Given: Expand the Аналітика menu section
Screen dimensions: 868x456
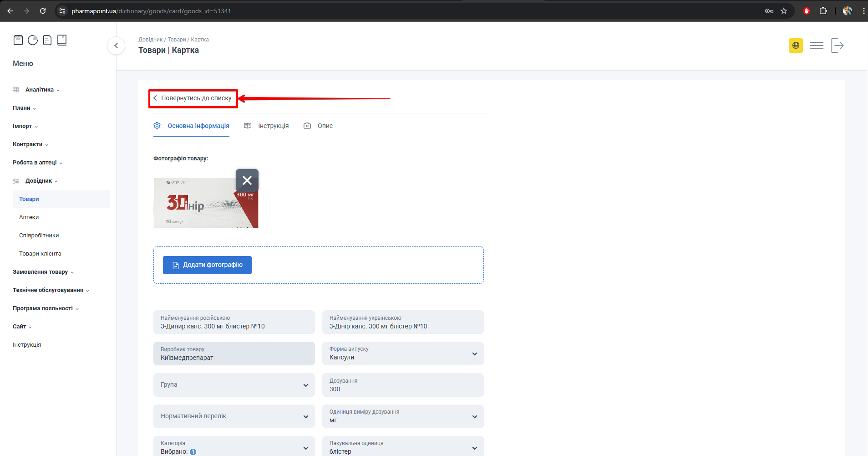Looking at the screenshot, I should 40,90.
